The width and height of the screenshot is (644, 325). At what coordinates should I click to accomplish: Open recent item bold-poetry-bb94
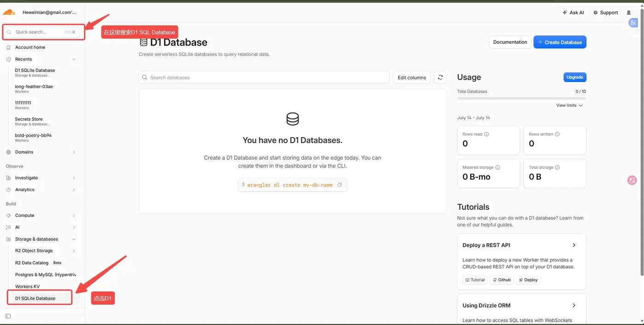[x=33, y=138]
